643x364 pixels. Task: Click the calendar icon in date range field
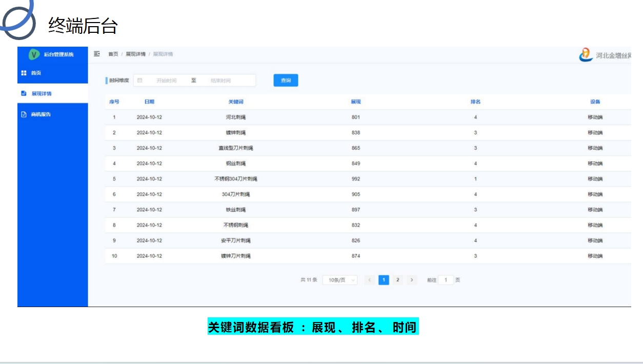139,80
